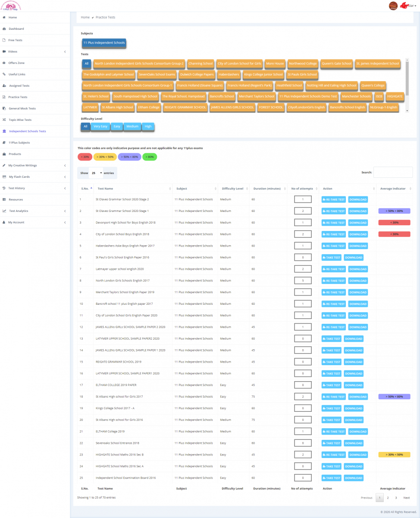Filter by 'High' difficulty level

click(x=148, y=126)
